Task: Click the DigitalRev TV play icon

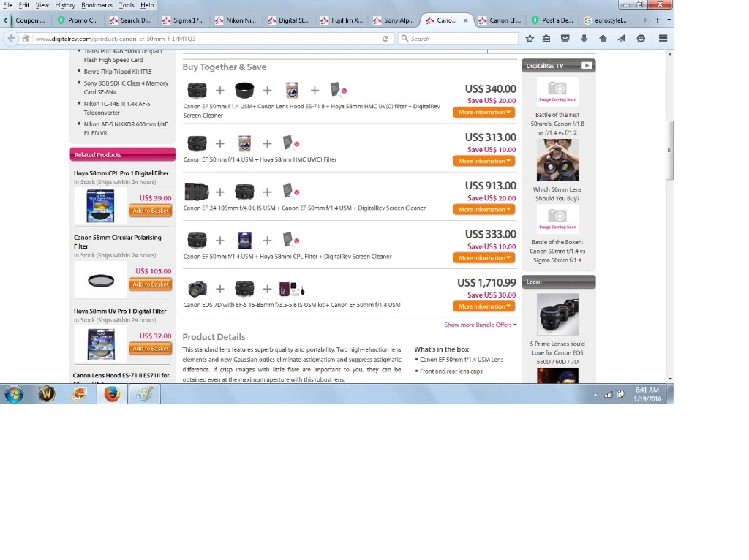Action: tap(587, 65)
